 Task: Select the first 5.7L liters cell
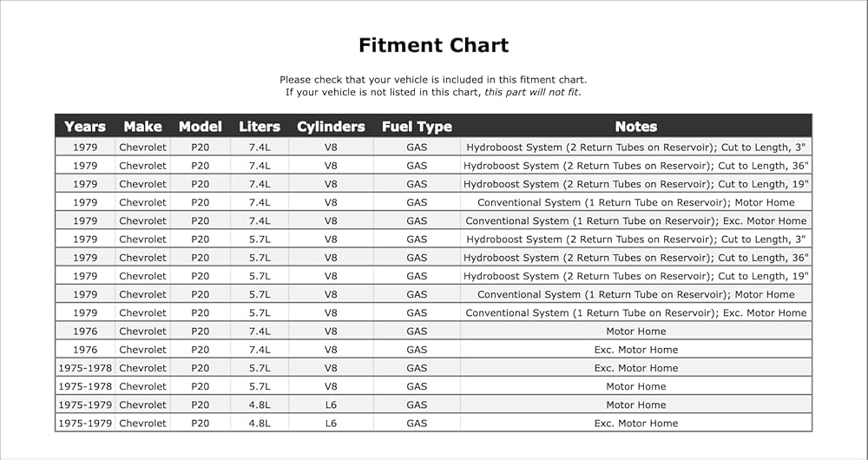[x=260, y=240]
